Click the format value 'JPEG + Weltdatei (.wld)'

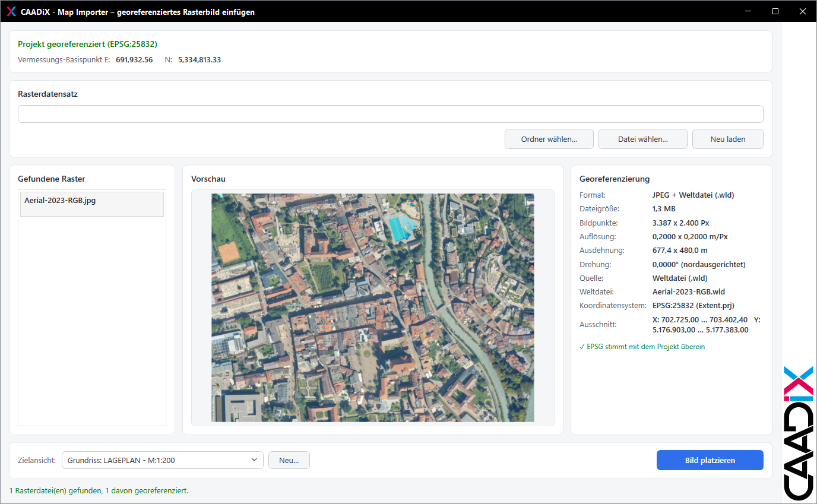[693, 195]
